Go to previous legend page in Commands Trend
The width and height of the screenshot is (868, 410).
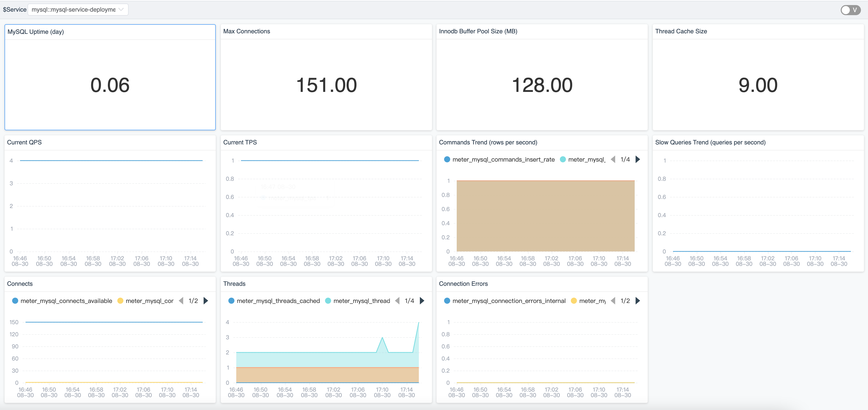click(613, 159)
